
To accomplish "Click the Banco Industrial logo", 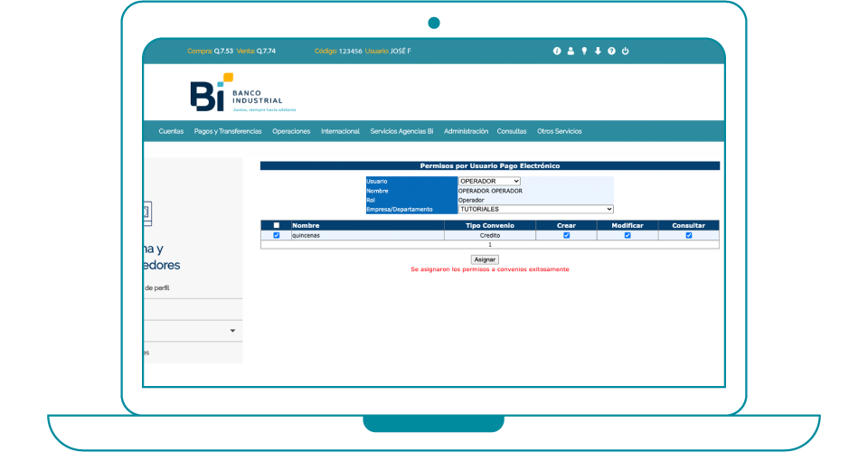I will pyautogui.click(x=236, y=93).
